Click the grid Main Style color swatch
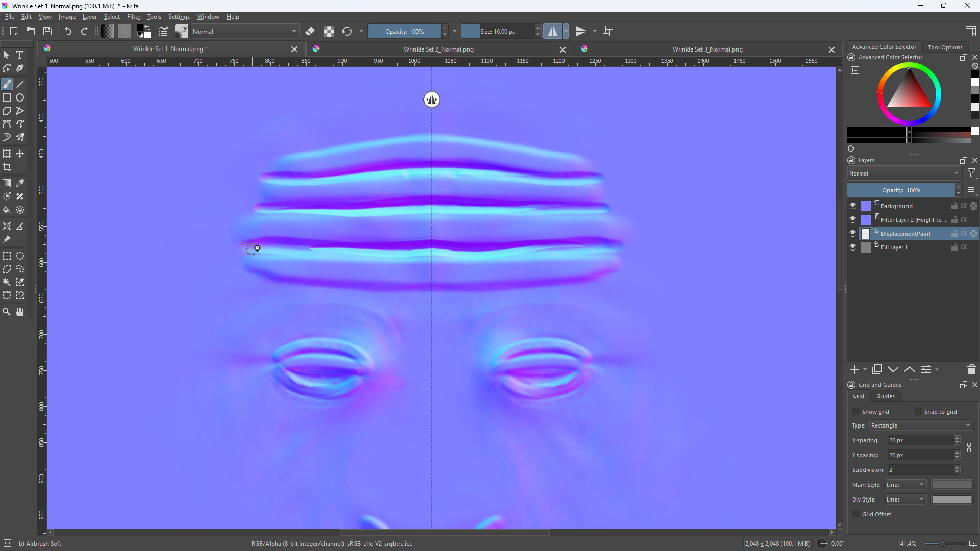This screenshot has height=551, width=980. (x=952, y=485)
